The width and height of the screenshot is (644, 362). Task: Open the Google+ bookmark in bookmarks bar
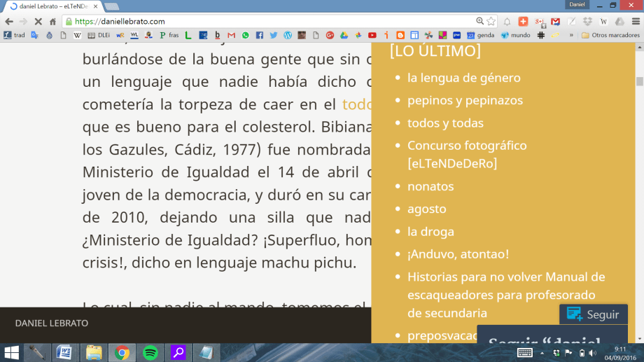point(330,35)
